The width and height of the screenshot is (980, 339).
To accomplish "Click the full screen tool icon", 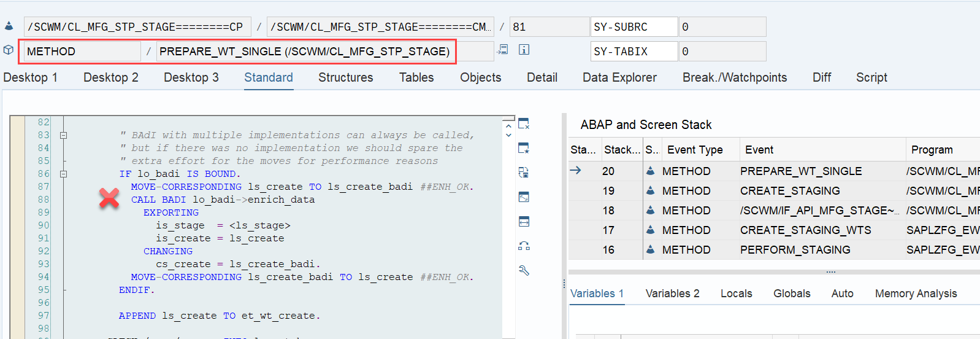I will [x=524, y=197].
